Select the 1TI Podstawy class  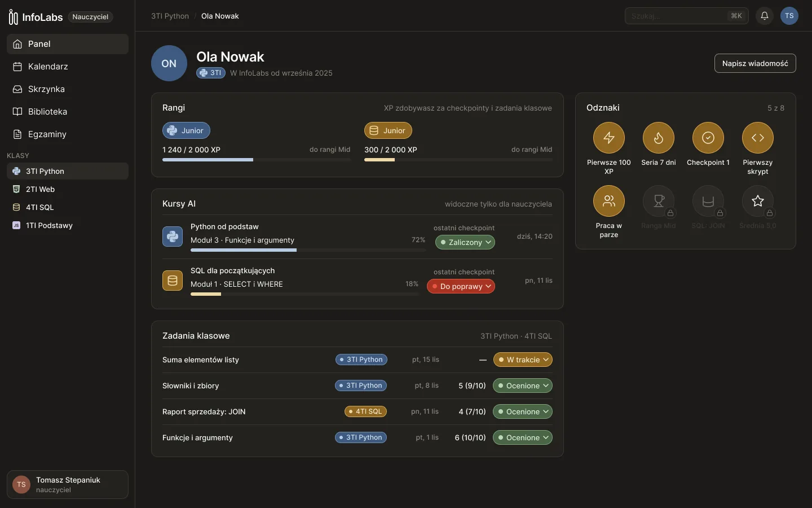pos(68,225)
